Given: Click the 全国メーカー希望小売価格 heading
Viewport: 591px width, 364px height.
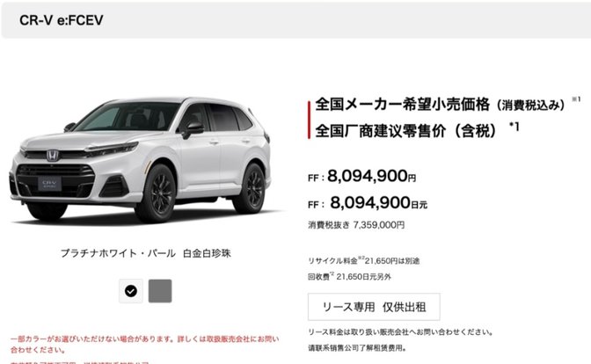Looking at the screenshot, I should 403,105.
